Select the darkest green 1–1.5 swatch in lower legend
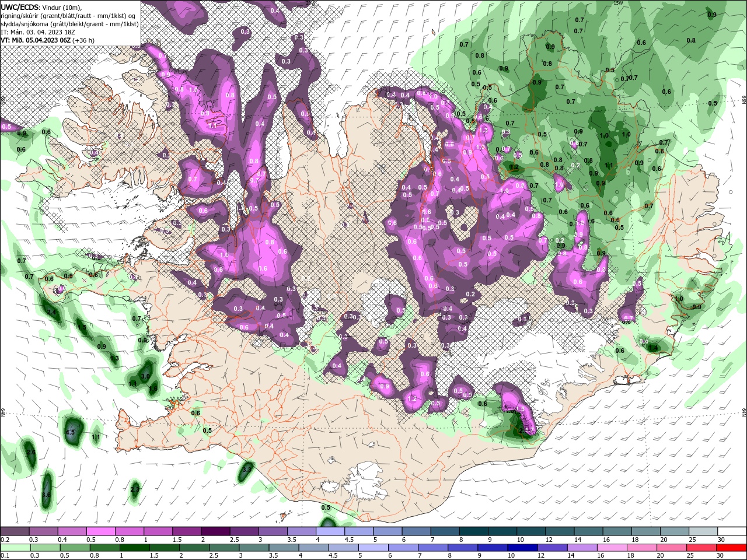This screenshot has height=560, width=747. tap(135, 547)
